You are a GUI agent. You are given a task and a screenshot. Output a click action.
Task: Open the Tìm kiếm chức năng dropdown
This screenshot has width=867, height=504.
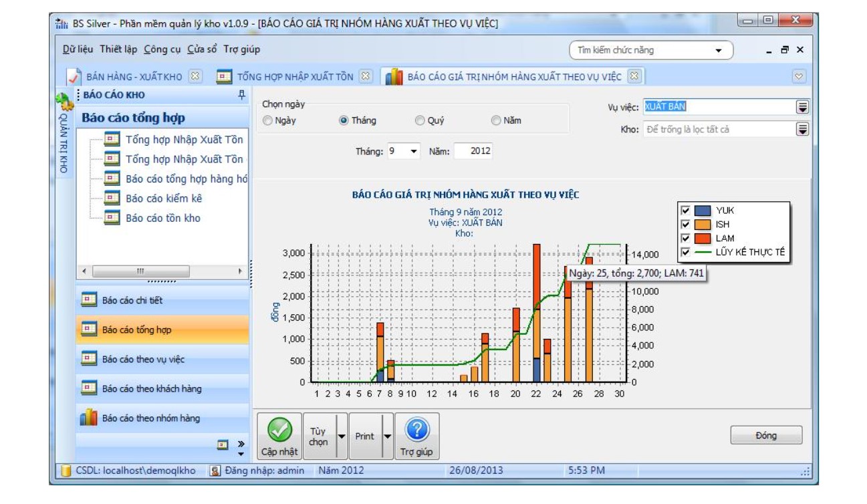click(719, 50)
